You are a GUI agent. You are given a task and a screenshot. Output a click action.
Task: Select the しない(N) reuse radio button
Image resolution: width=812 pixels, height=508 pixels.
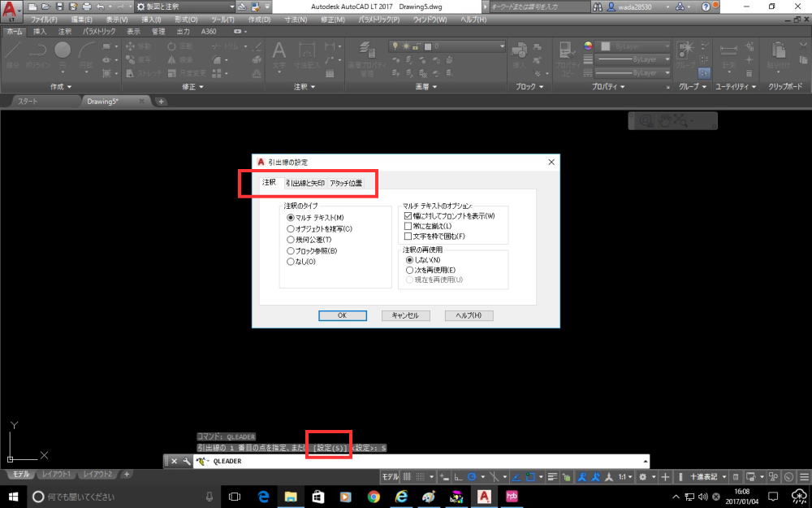[x=409, y=260]
